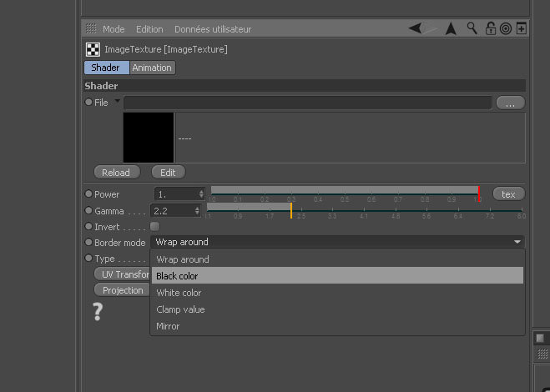Click the Power value field

coord(177,193)
